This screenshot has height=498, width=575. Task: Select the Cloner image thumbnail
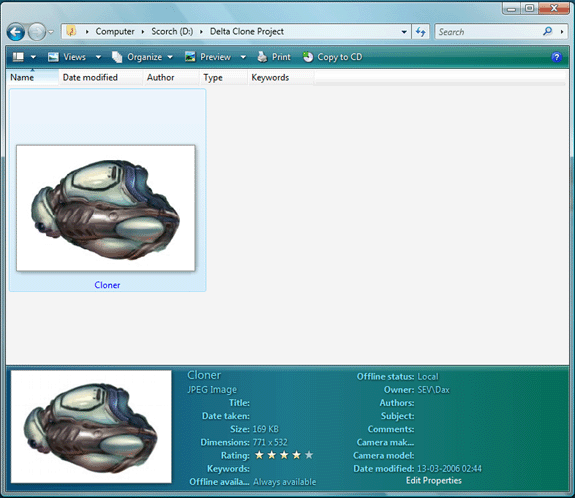click(106, 208)
